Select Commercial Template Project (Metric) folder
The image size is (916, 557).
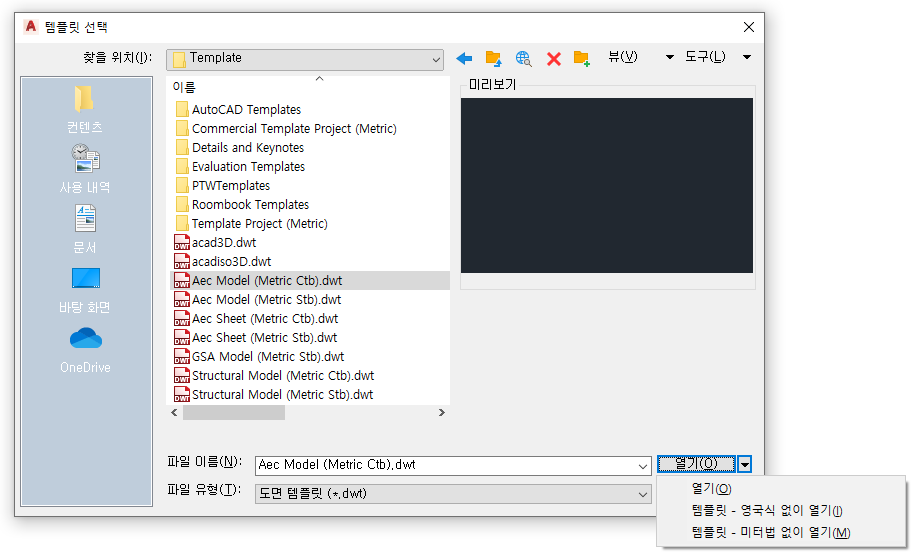[x=286, y=129]
